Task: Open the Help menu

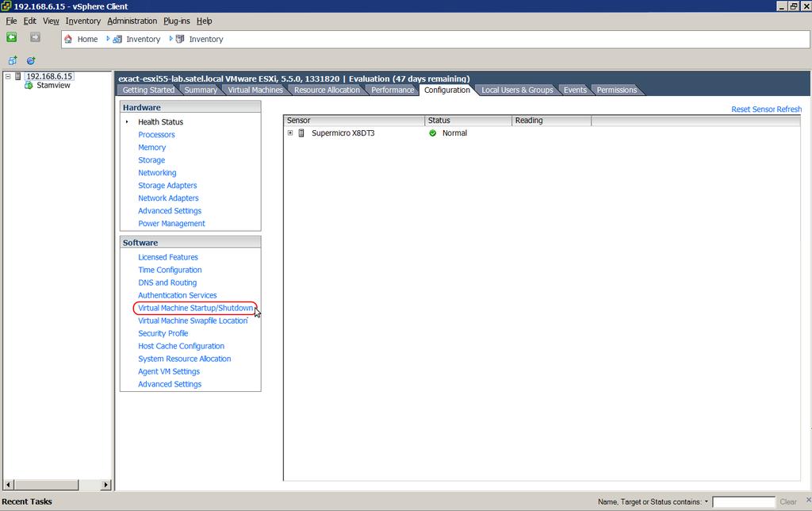Action: (204, 21)
